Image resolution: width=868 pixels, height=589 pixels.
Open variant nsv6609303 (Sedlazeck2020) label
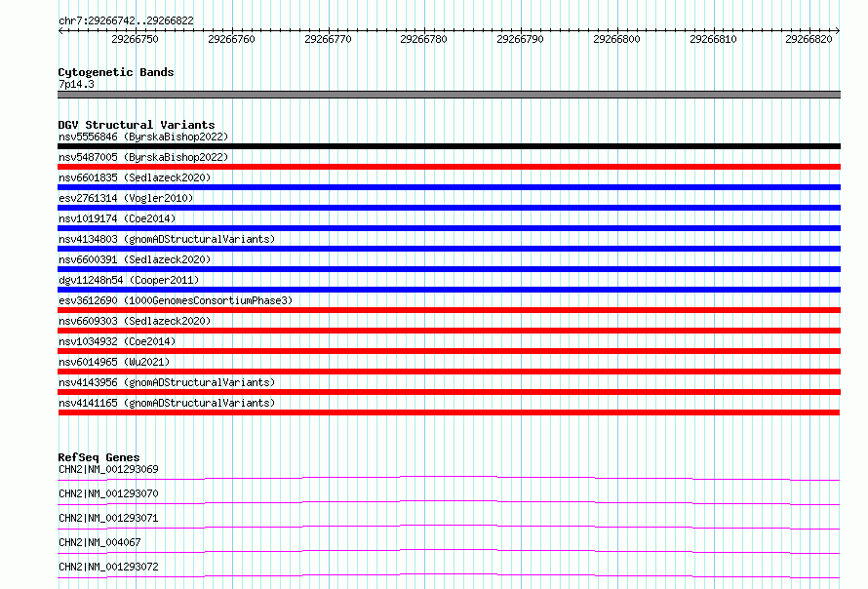[x=135, y=321]
